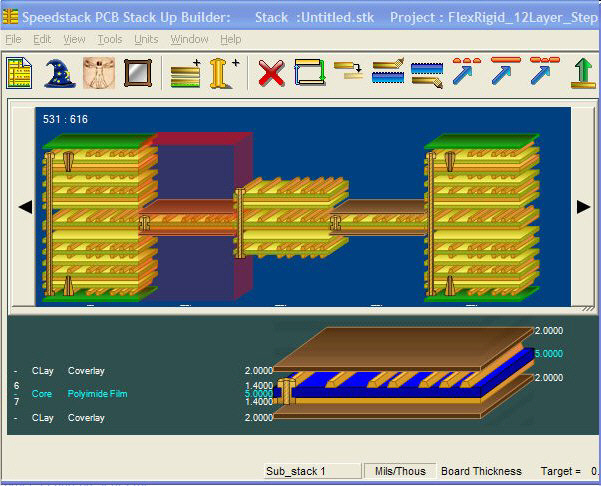Add a drill with the gold plus icon

point(223,73)
